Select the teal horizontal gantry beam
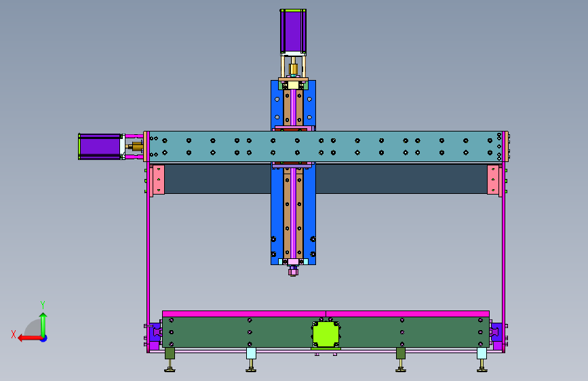This screenshot has width=588, height=381. 325,146
